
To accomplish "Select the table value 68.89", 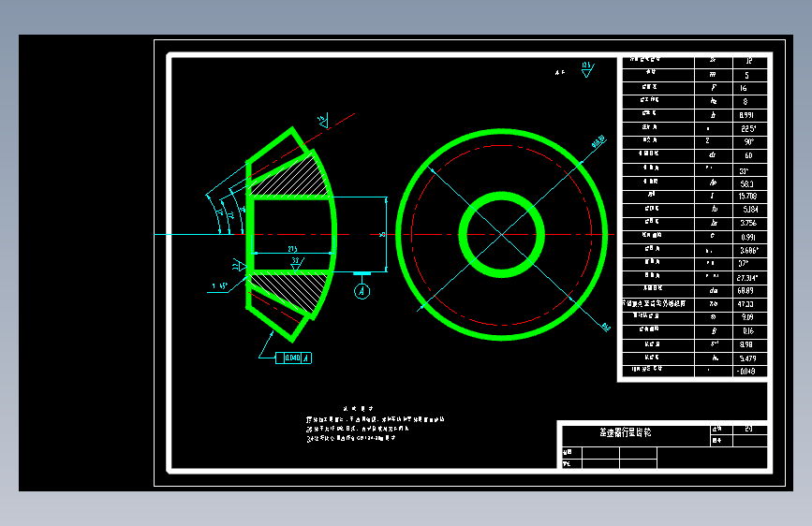I will 746,291.
